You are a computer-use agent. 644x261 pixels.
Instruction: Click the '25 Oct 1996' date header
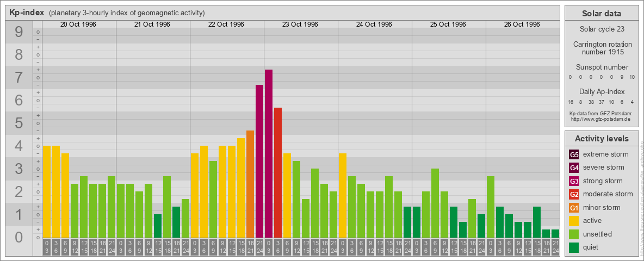(448, 24)
